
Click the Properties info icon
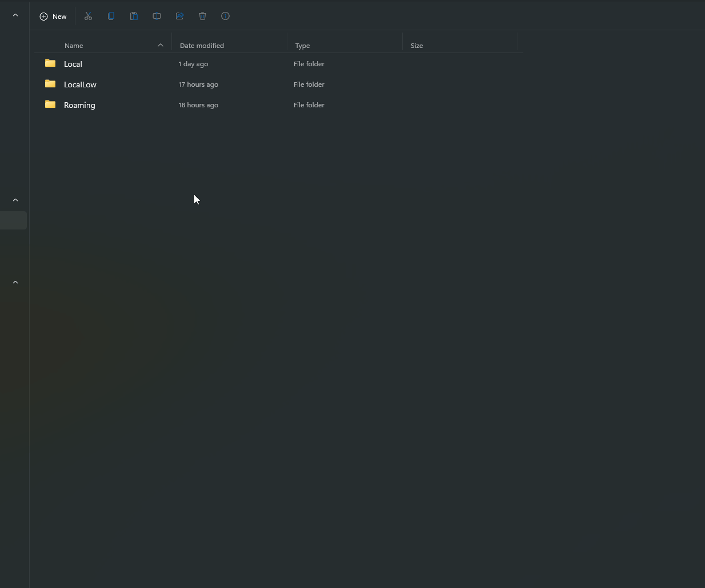click(225, 17)
